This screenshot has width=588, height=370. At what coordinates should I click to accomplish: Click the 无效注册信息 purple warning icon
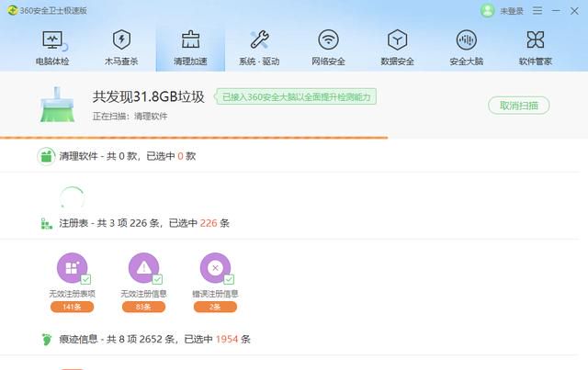pos(143,268)
